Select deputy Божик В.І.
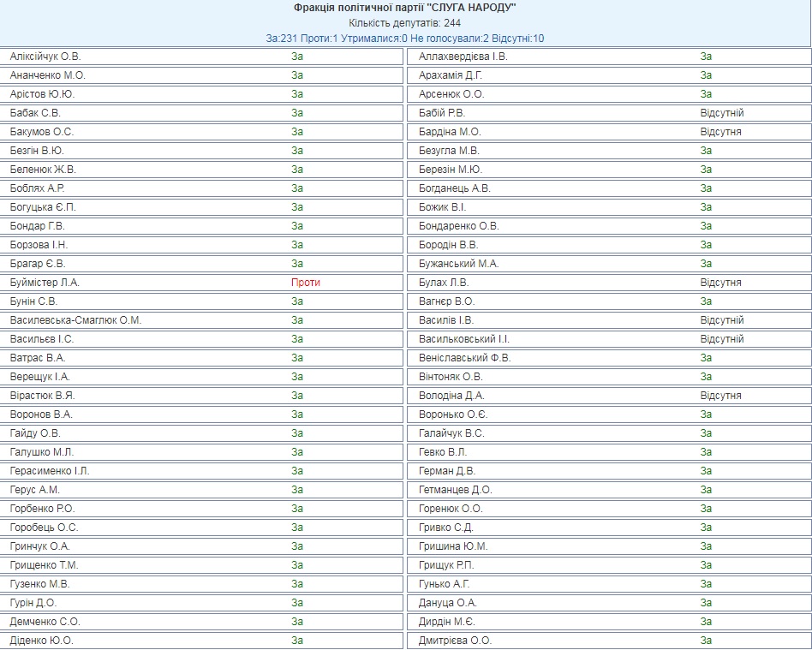Screen dimensions: 812x650 click(x=442, y=207)
